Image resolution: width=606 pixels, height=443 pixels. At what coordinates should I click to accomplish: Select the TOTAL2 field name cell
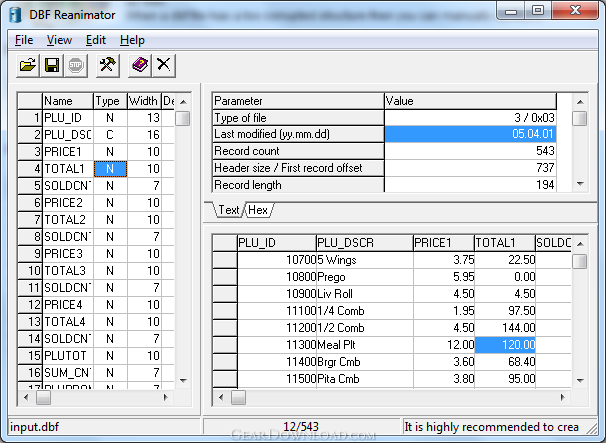68,220
